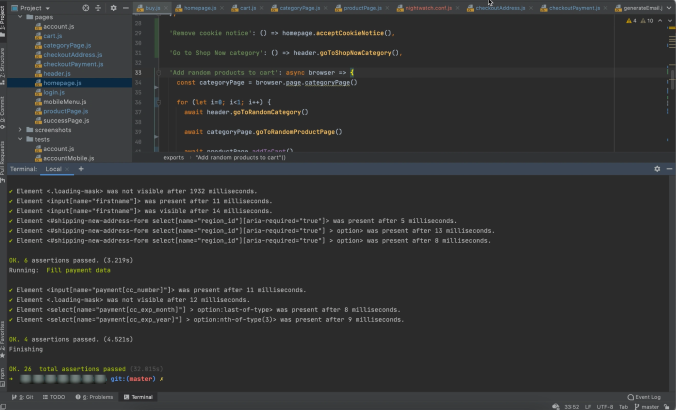The width and height of the screenshot is (676, 410).
Task: Close the homepage.js editor tab
Action: (x=222, y=8)
